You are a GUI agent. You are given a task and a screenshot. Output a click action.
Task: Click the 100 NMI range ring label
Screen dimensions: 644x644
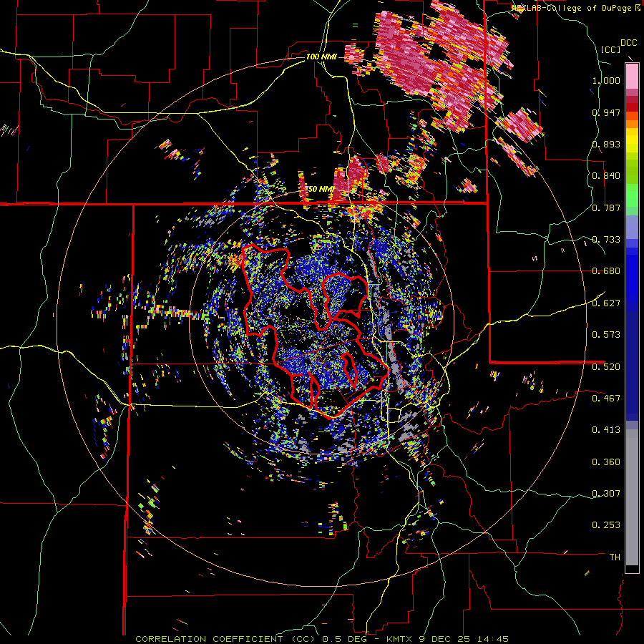click(x=321, y=57)
